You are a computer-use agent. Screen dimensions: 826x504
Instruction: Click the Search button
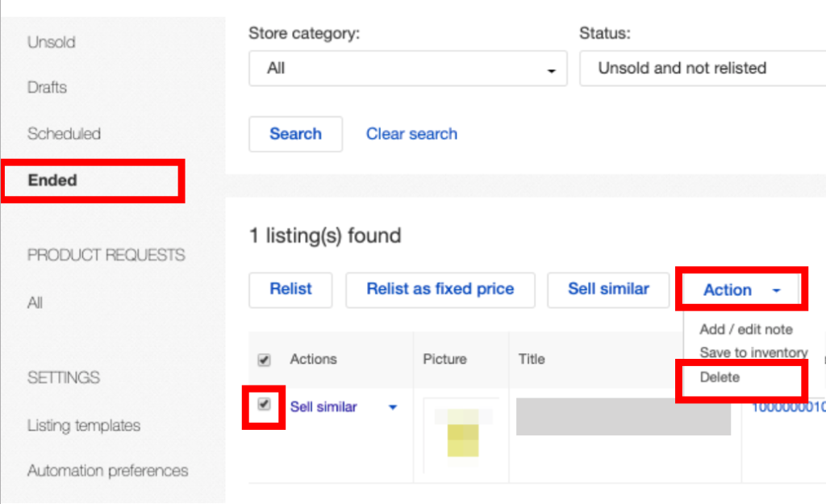point(295,134)
